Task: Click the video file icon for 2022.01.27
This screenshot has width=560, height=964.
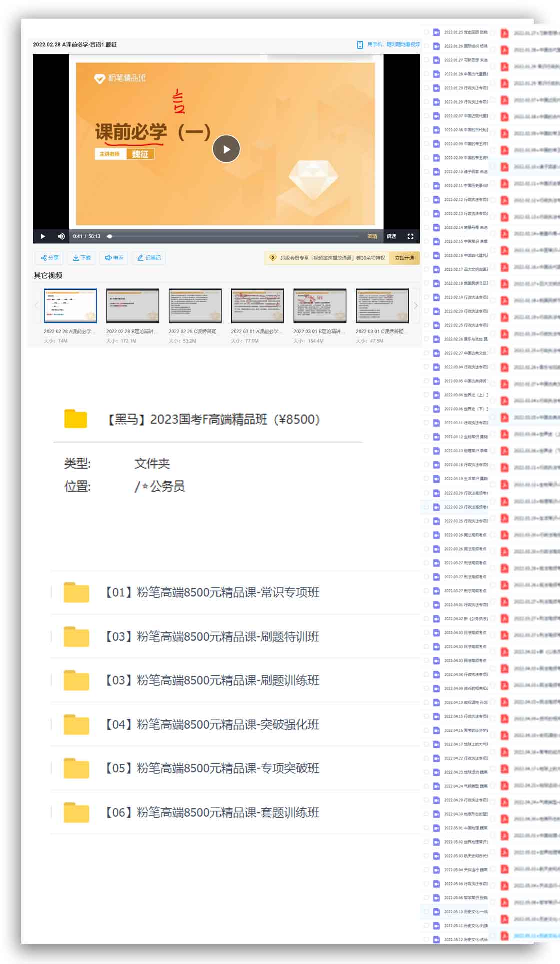Action: pyautogui.click(x=436, y=60)
